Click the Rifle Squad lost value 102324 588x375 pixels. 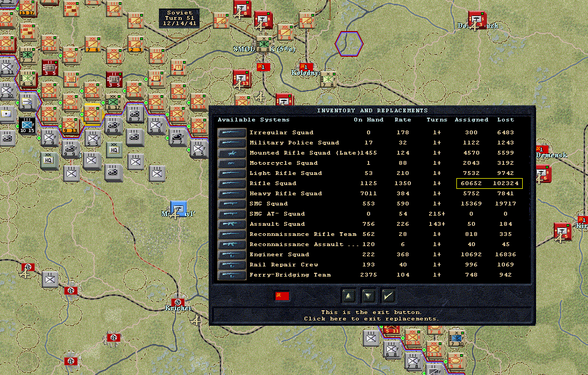click(506, 183)
